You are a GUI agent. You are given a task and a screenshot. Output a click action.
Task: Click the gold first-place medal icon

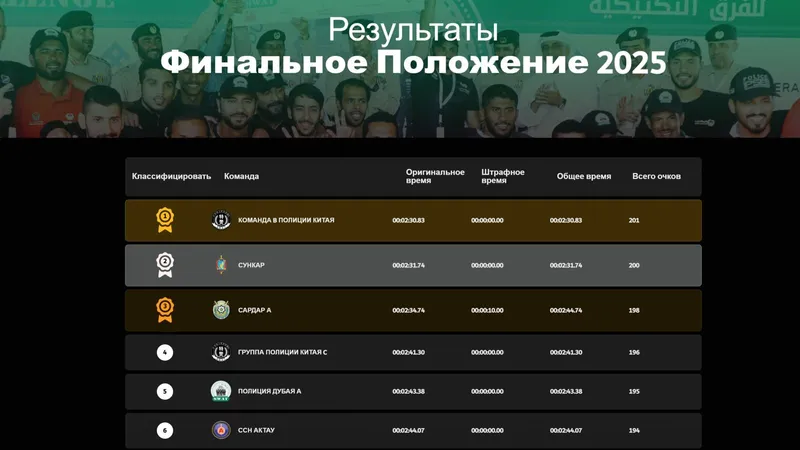pyautogui.click(x=165, y=219)
